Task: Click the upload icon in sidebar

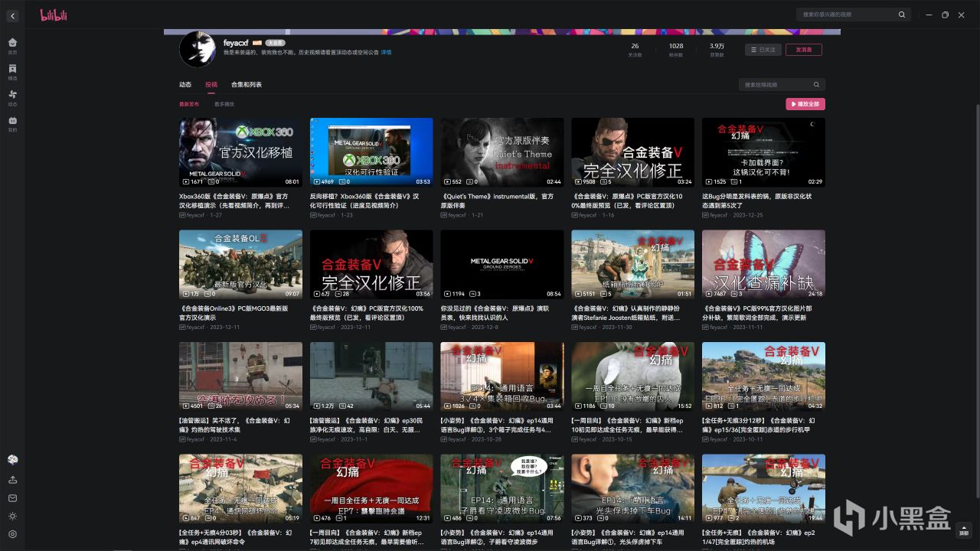Action: coord(12,480)
